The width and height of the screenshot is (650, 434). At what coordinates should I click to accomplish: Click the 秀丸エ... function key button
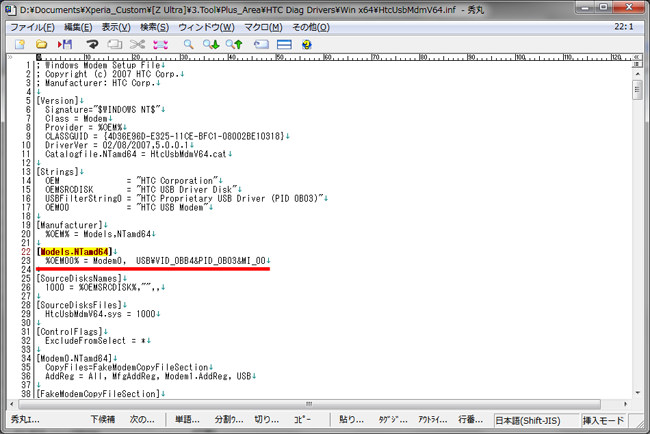[x=25, y=419]
